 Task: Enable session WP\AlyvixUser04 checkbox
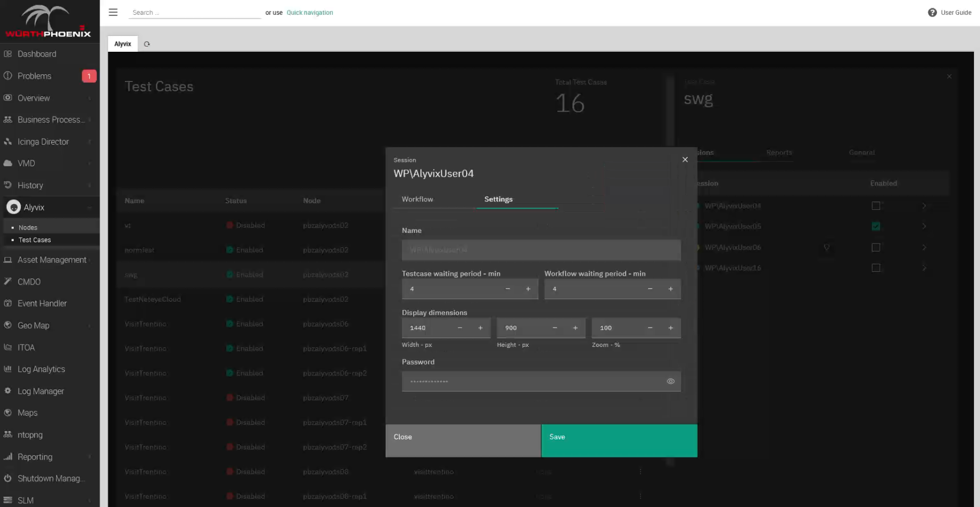[x=876, y=206]
